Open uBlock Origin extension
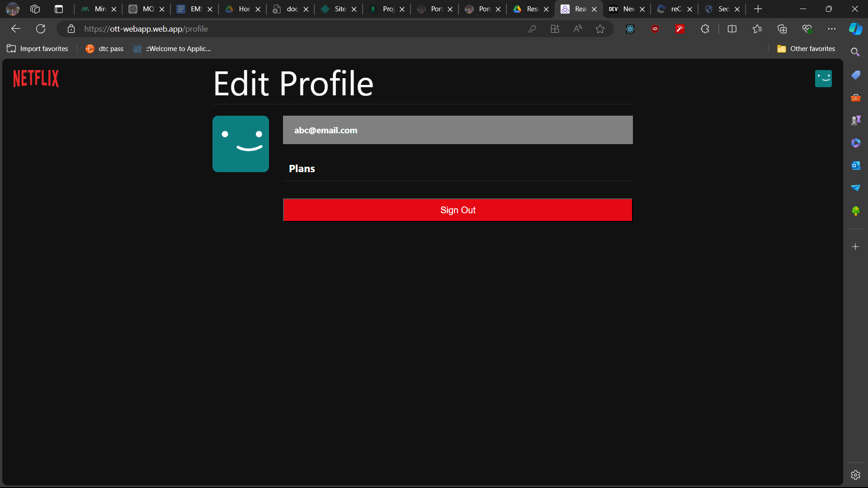 coord(655,29)
